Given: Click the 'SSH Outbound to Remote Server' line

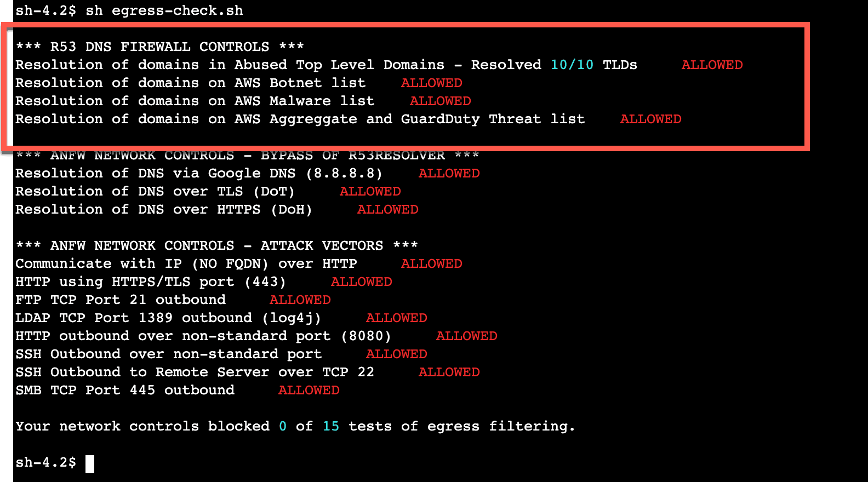Looking at the screenshot, I should [x=195, y=372].
